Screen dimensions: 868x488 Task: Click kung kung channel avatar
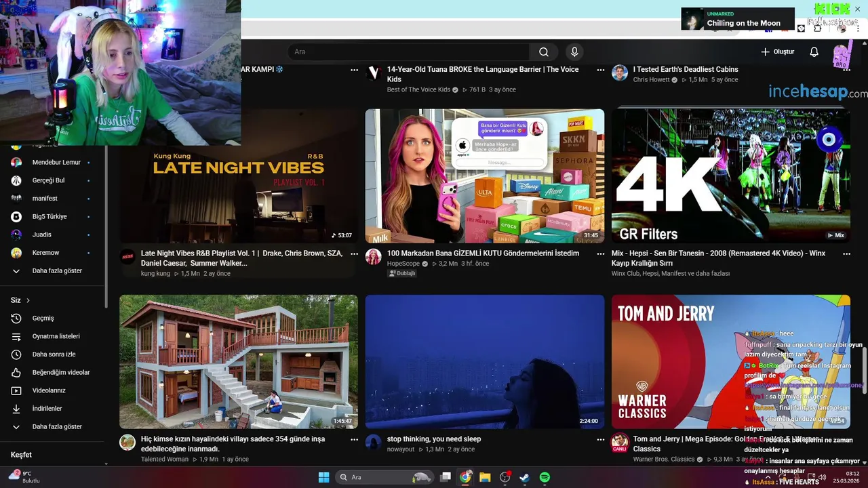[127, 256]
